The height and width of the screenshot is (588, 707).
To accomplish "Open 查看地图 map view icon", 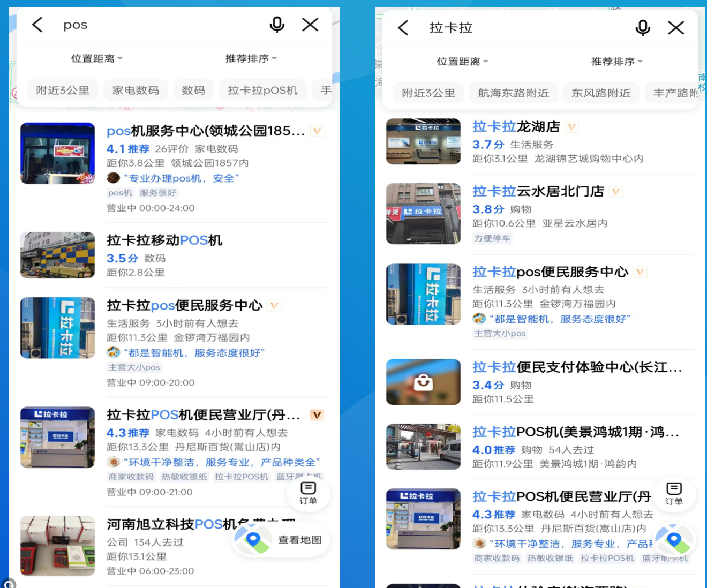I will [281, 540].
